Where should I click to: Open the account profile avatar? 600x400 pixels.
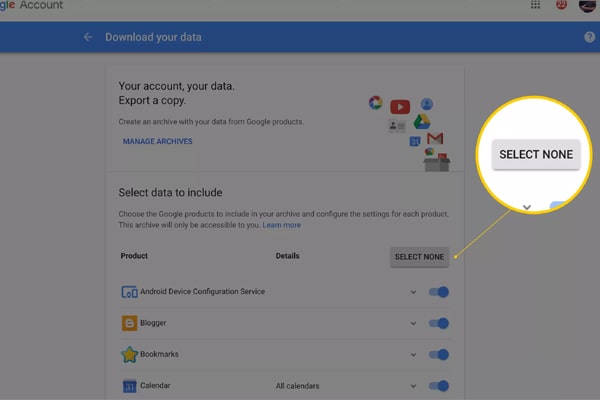tap(588, 5)
